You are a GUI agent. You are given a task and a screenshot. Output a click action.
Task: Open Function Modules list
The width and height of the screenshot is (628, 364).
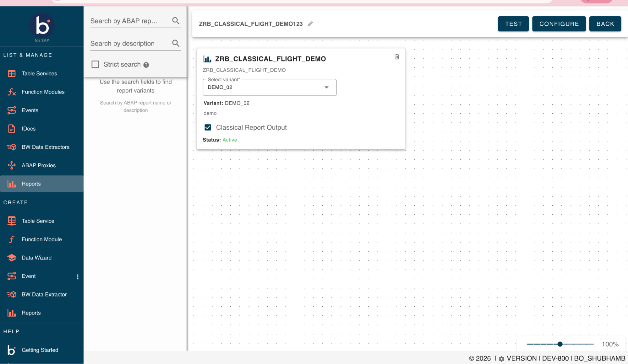coord(42,92)
